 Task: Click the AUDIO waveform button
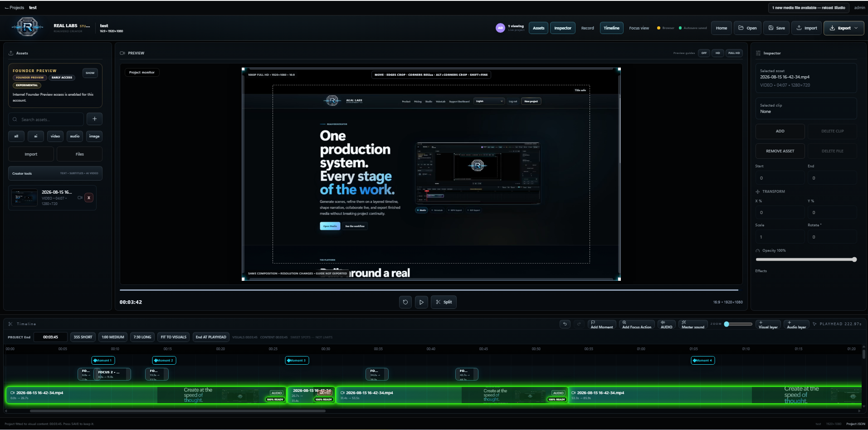click(x=666, y=324)
